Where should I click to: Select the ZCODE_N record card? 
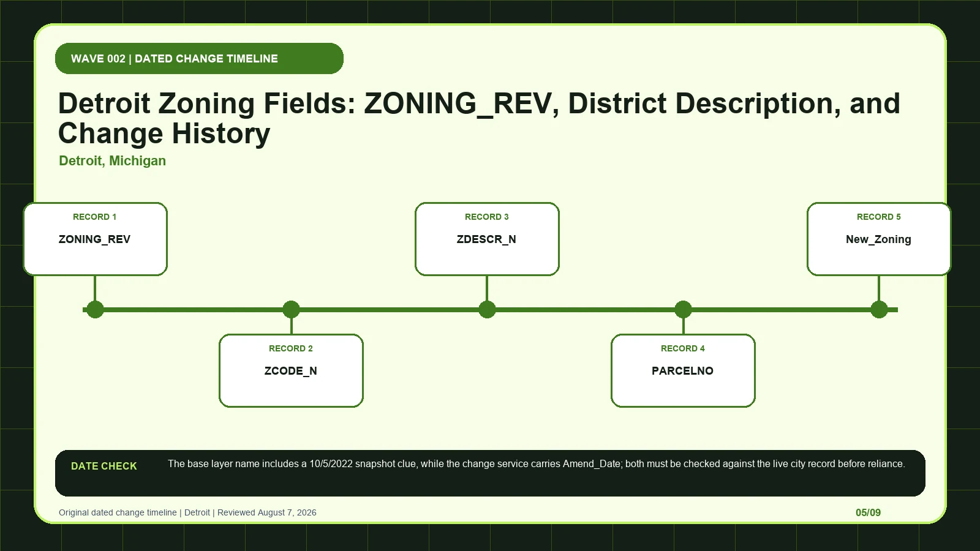click(291, 370)
